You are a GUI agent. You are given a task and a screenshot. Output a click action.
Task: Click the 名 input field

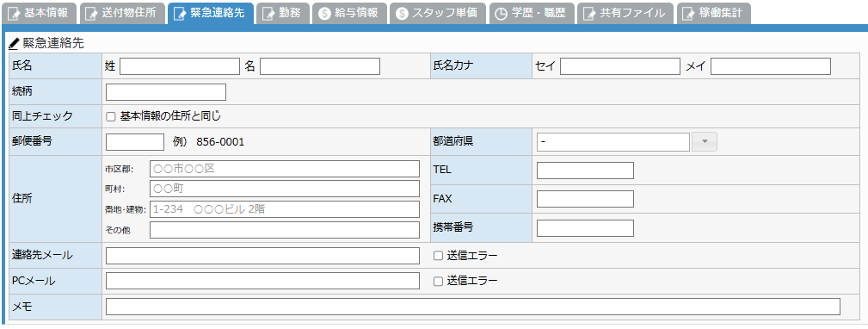(x=320, y=66)
